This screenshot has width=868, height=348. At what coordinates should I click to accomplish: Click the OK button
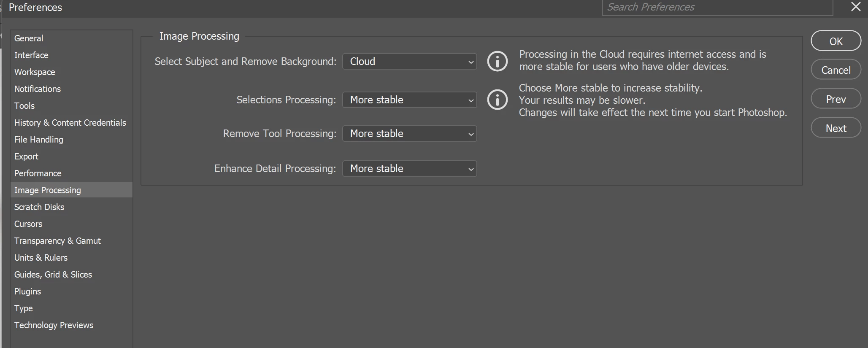(x=836, y=41)
